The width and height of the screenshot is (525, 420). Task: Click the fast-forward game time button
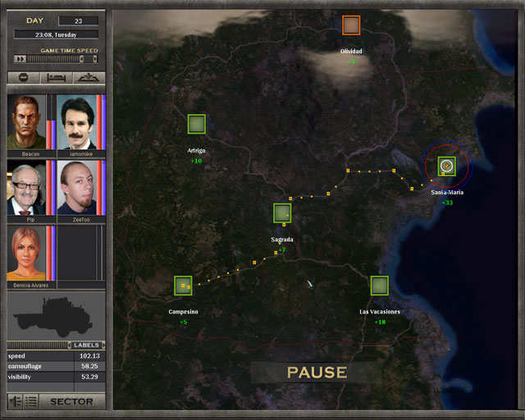pyautogui.click(x=21, y=59)
